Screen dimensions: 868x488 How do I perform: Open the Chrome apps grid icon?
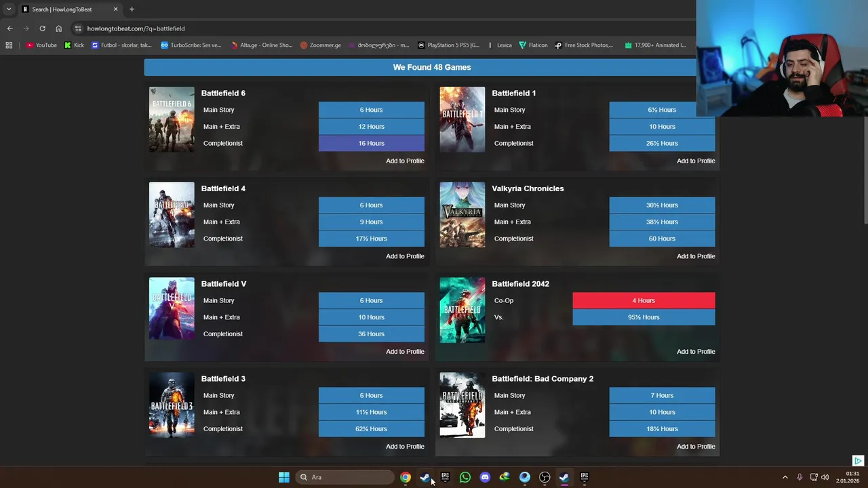(x=9, y=45)
